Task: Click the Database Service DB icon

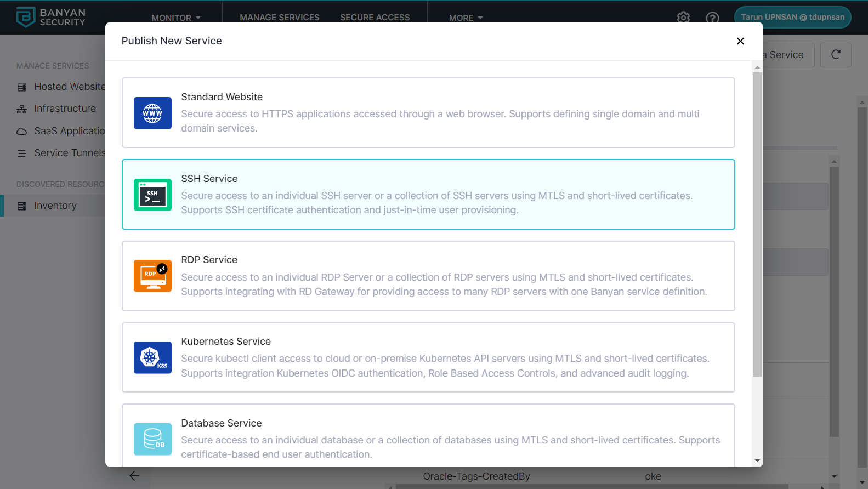Action: pos(152,439)
